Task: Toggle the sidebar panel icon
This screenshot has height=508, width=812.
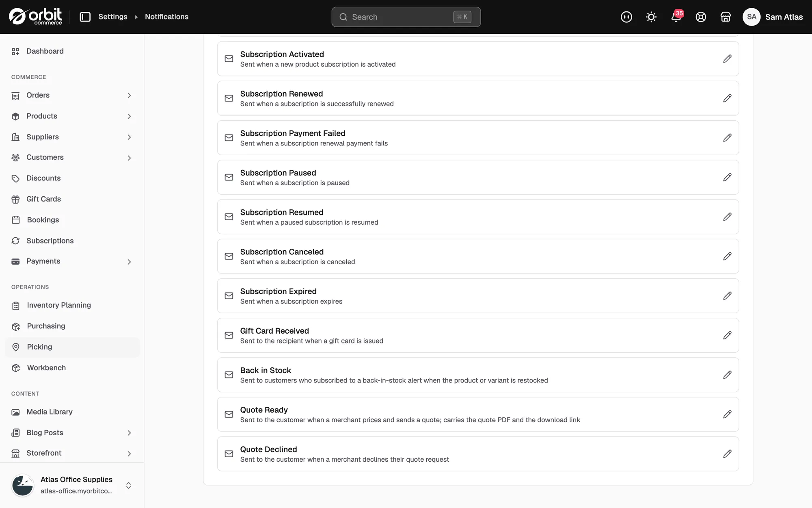Action: 85,17
